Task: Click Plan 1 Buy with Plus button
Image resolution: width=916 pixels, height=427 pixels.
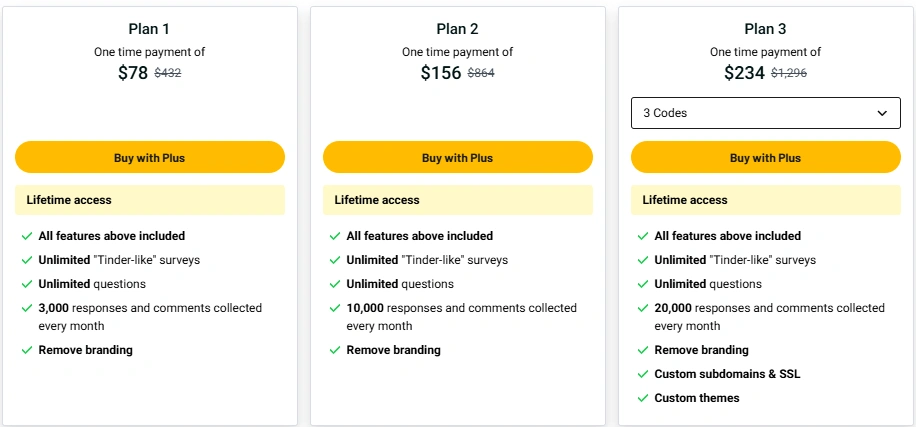Action: (x=150, y=157)
